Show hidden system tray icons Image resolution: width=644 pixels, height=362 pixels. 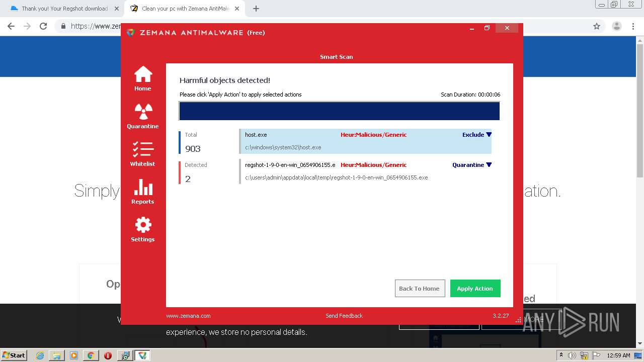click(561, 355)
